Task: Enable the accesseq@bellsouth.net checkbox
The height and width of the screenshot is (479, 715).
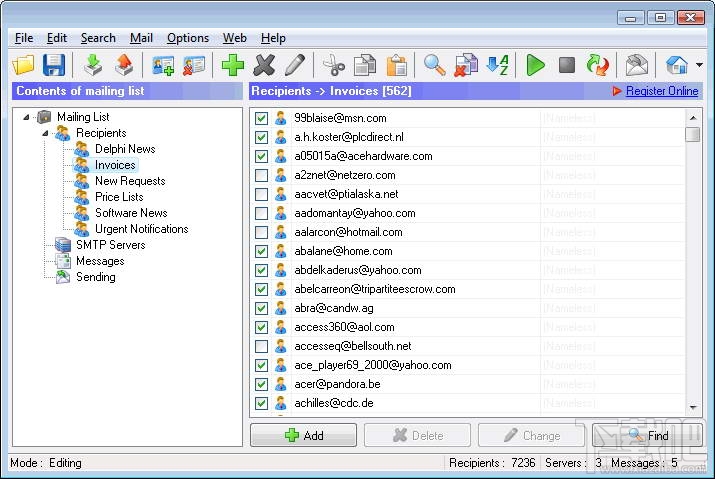Action: (x=261, y=346)
